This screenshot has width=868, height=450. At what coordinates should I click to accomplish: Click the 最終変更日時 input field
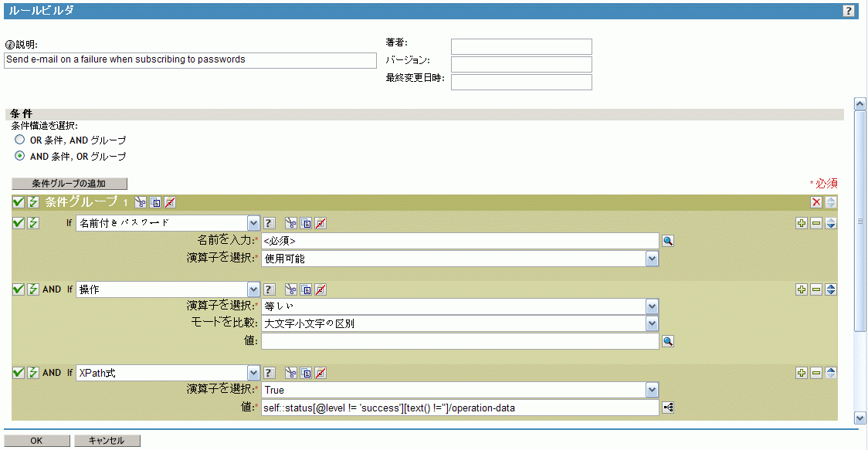tap(521, 82)
